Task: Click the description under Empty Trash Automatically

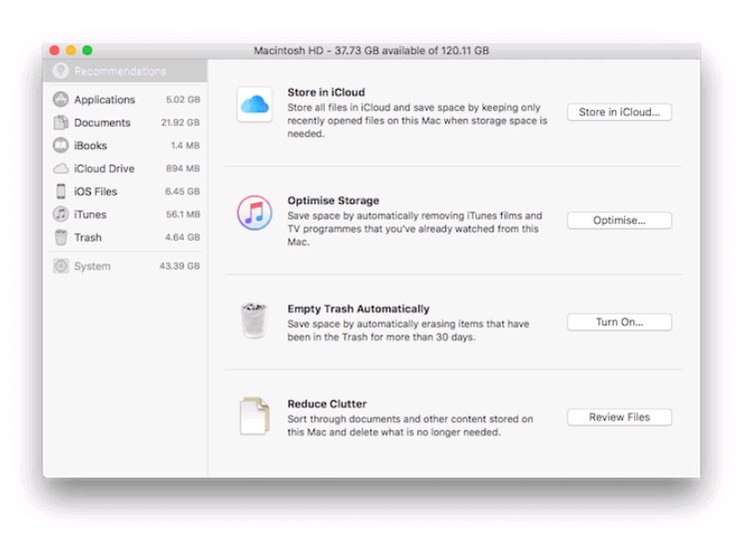Action: point(407,330)
